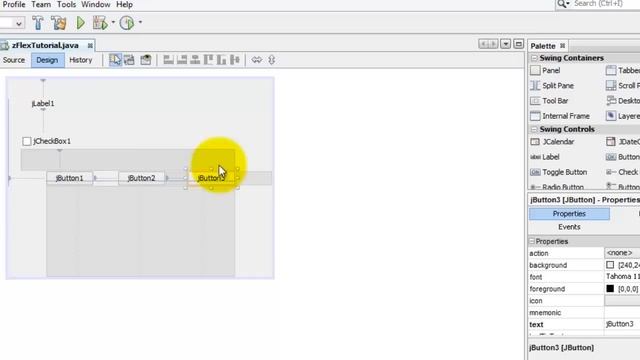The height and width of the screenshot is (360, 640).
Task: Toggle Change Vertical Resizability arrows
Action: click(271, 60)
